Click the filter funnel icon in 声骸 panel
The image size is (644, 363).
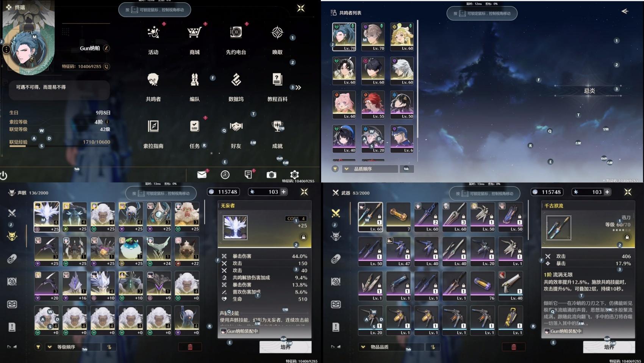38,347
